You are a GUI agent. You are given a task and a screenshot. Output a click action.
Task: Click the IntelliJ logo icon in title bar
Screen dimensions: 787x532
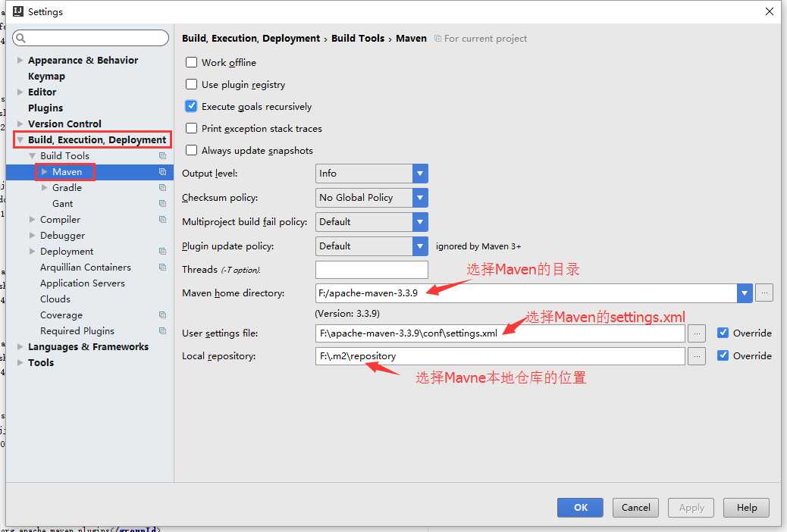(18, 11)
